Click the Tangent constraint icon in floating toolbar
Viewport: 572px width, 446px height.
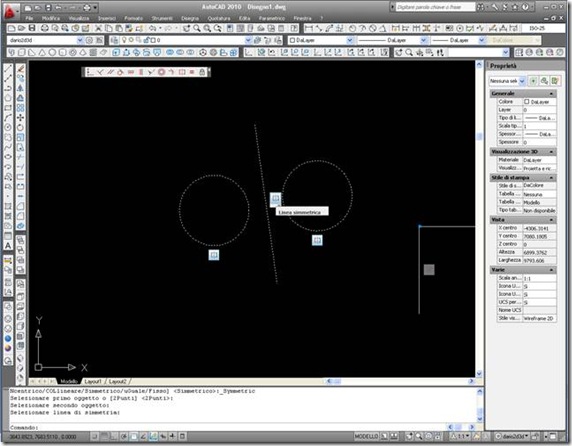[x=120, y=72]
